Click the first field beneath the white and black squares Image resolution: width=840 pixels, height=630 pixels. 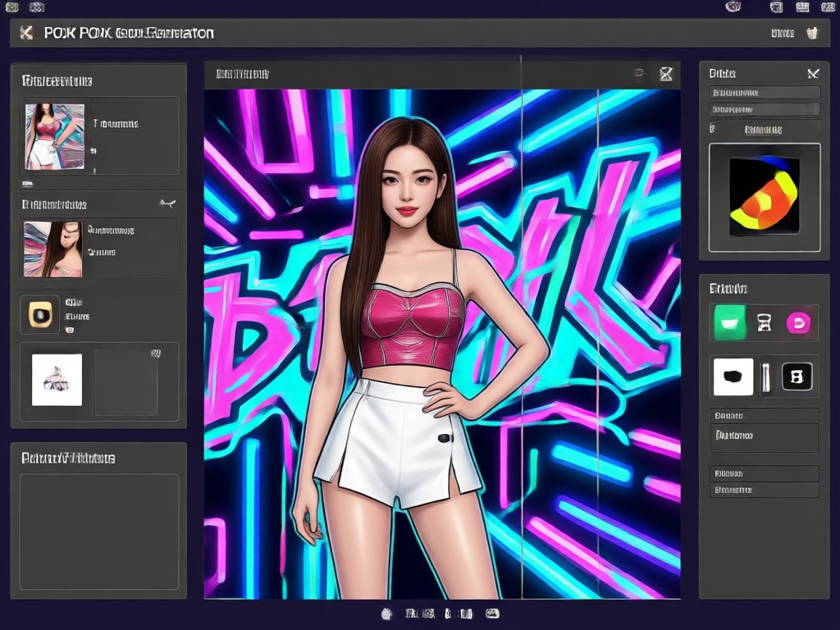point(765,416)
